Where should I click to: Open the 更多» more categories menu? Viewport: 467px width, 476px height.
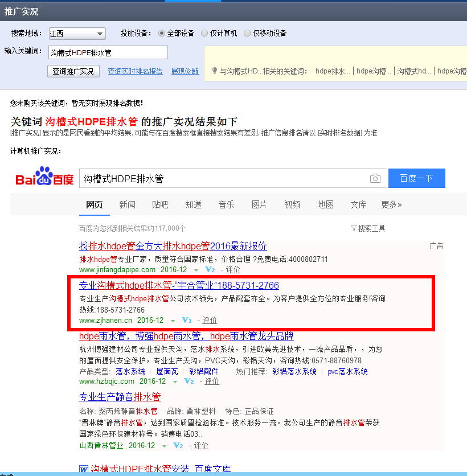pyautogui.click(x=391, y=204)
